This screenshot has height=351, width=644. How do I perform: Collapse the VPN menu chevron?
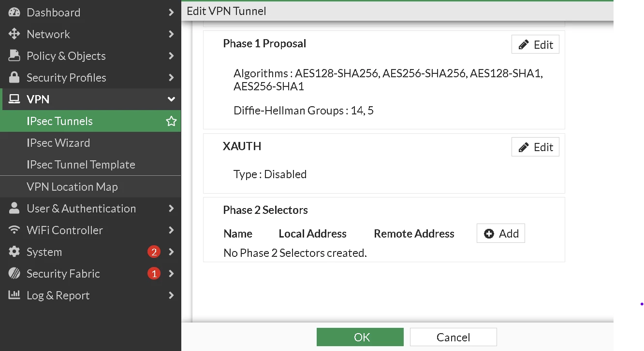pyautogui.click(x=171, y=99)
